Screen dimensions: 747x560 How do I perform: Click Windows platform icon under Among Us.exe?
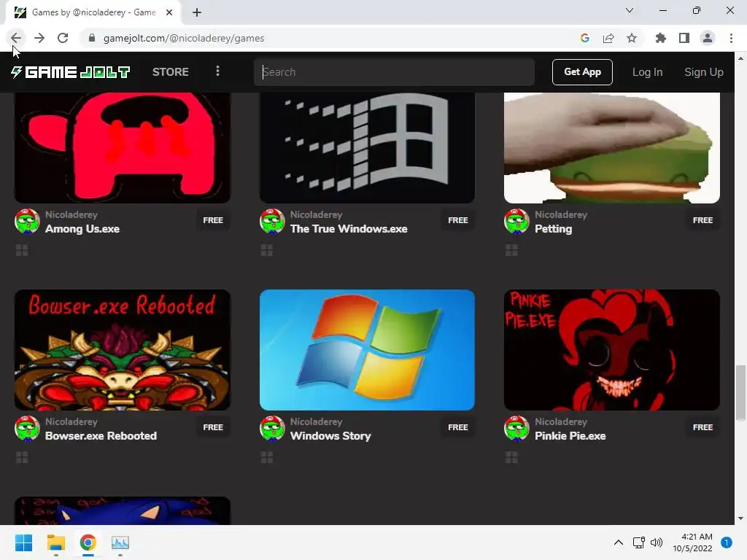click(x=22, y=251)
